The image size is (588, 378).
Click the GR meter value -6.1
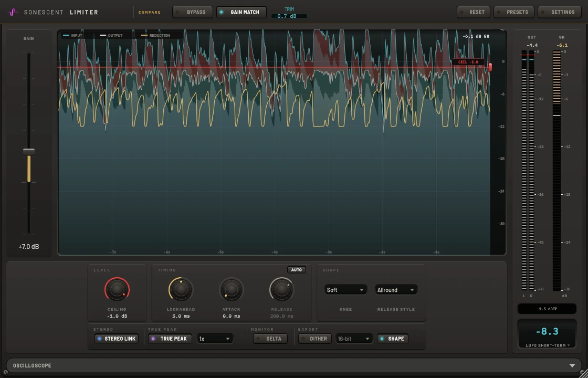click(562, 45)
